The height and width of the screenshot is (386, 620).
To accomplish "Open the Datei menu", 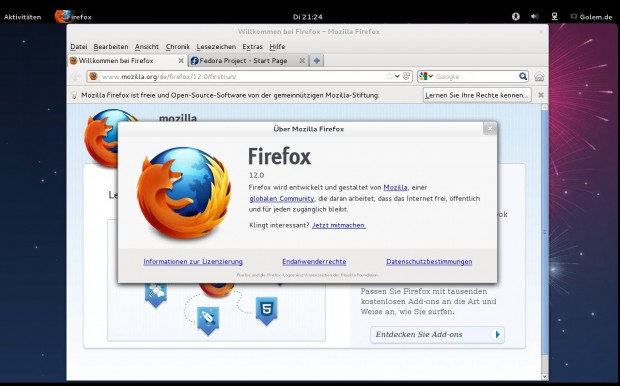I will point(79,47).
